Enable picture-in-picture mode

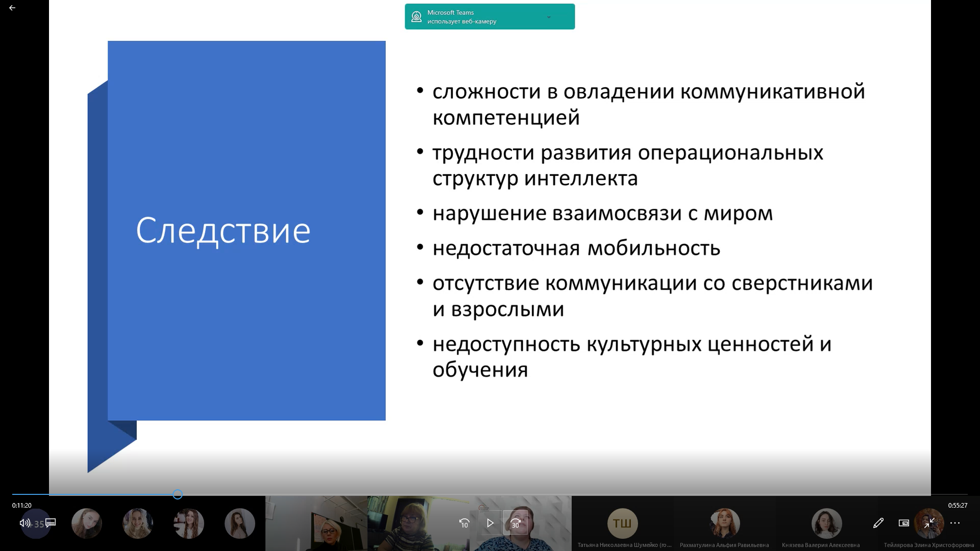pyautogui.click(x=904, y=523)
